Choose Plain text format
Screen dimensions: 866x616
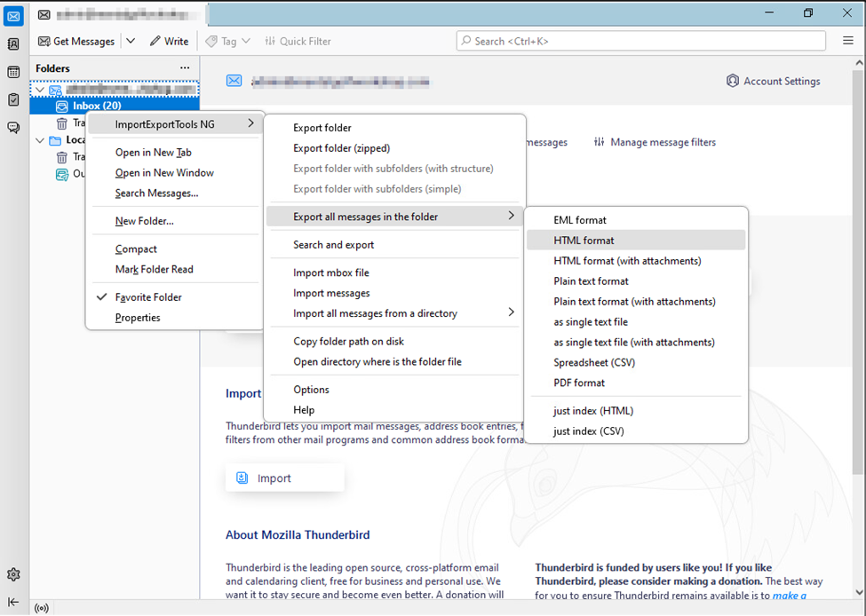point(636,281)
